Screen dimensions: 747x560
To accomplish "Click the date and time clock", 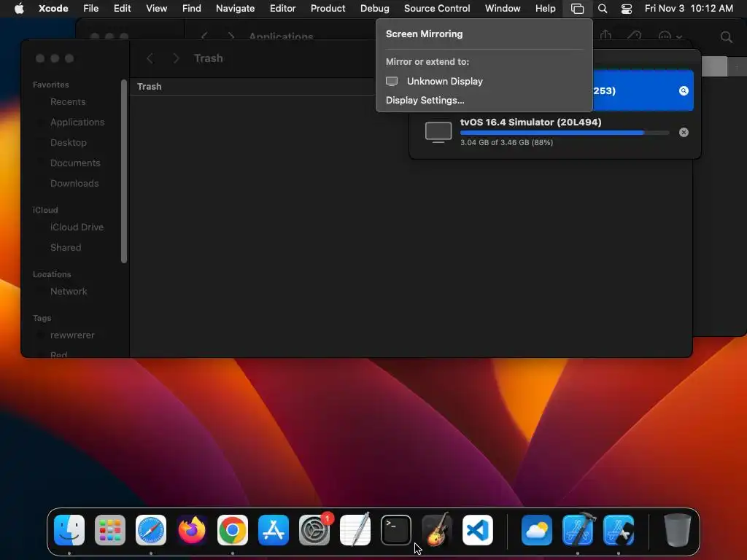I will (689, 8).
